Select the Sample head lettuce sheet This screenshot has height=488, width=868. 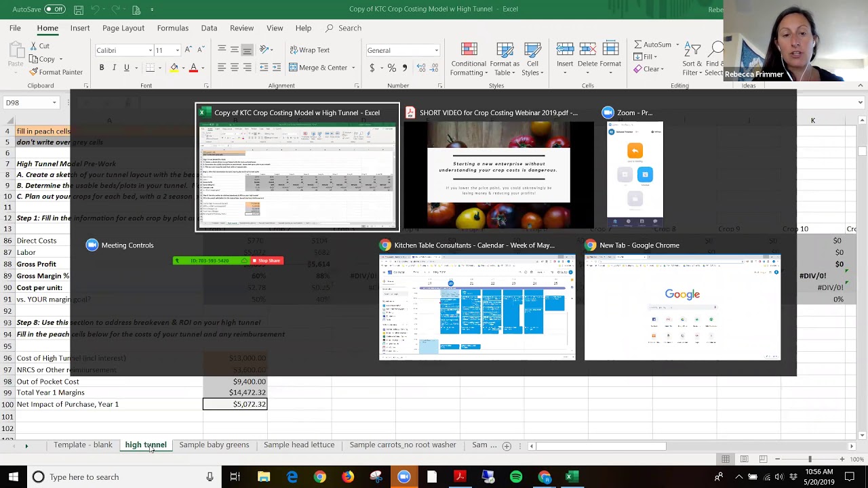[299, 445]
